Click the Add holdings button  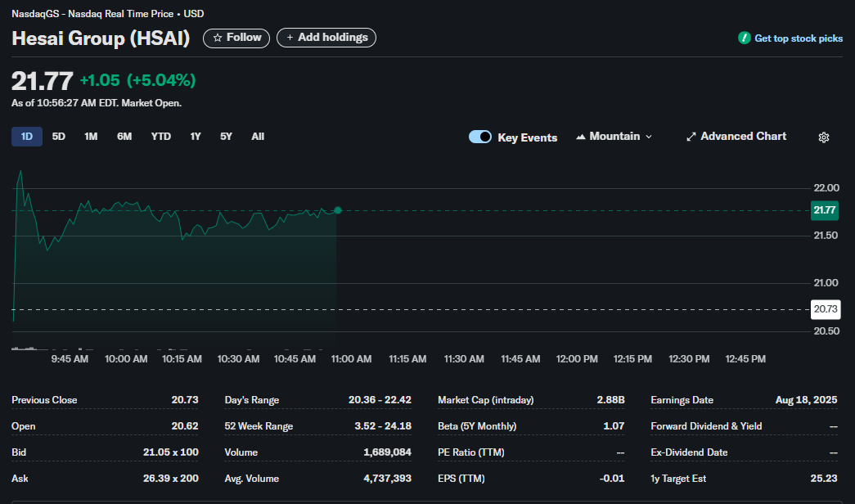[326, 38]
